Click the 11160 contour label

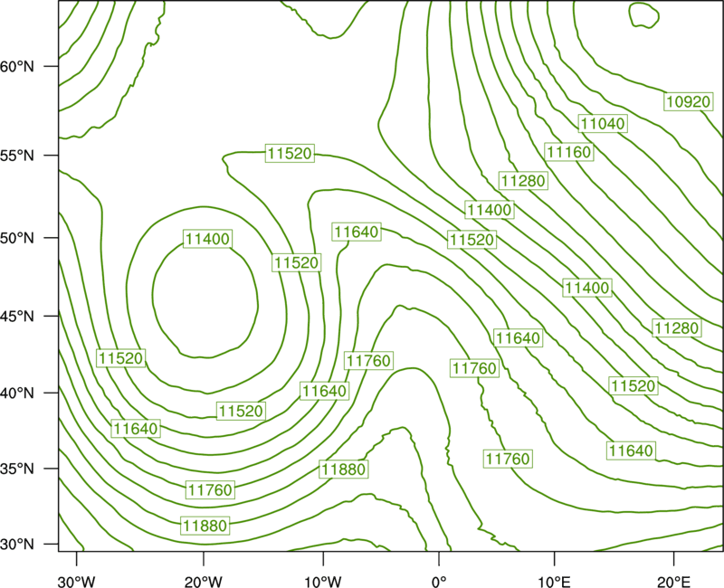click(x=569, y=152)
